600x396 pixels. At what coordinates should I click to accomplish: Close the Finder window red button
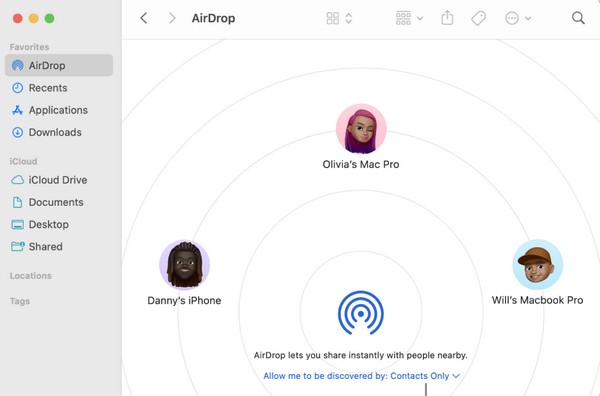click(x=18, y=18)
